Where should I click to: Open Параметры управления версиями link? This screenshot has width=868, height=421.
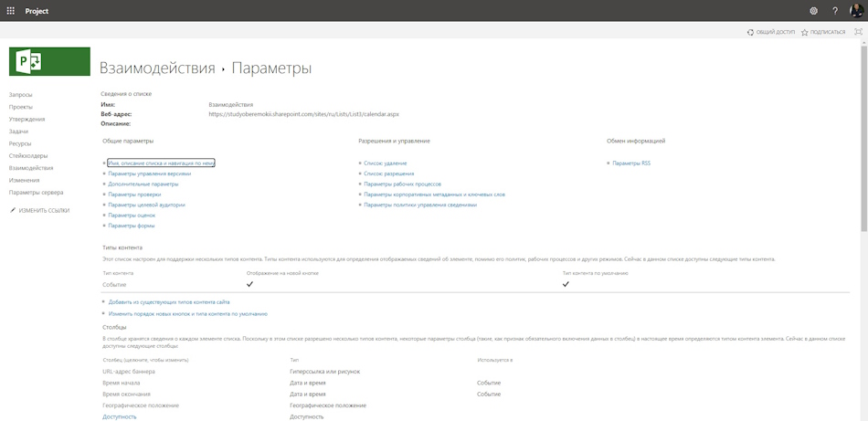coord(150,174)
